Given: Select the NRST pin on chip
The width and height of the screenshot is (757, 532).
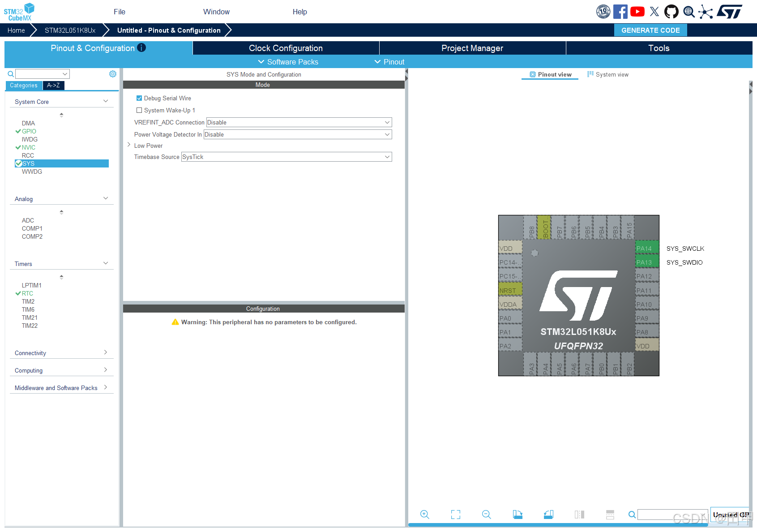Looking at the screenshot, I should pyautogui.click(x=510, y=290).
